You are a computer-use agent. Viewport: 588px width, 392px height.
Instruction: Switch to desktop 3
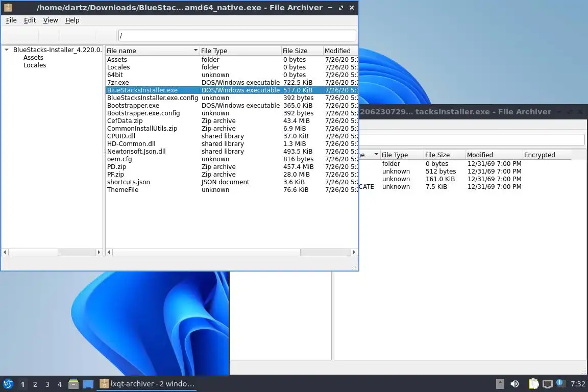click(x=47, y=384)
